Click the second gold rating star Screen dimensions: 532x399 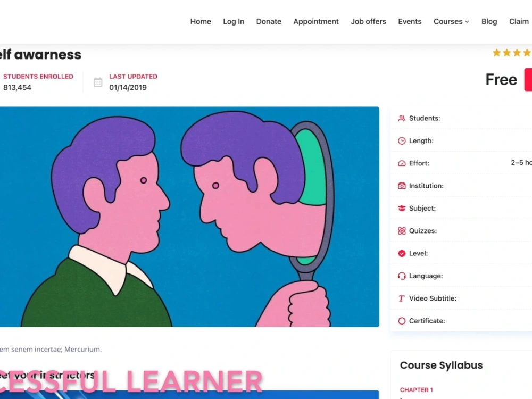(x=507, y=53)
